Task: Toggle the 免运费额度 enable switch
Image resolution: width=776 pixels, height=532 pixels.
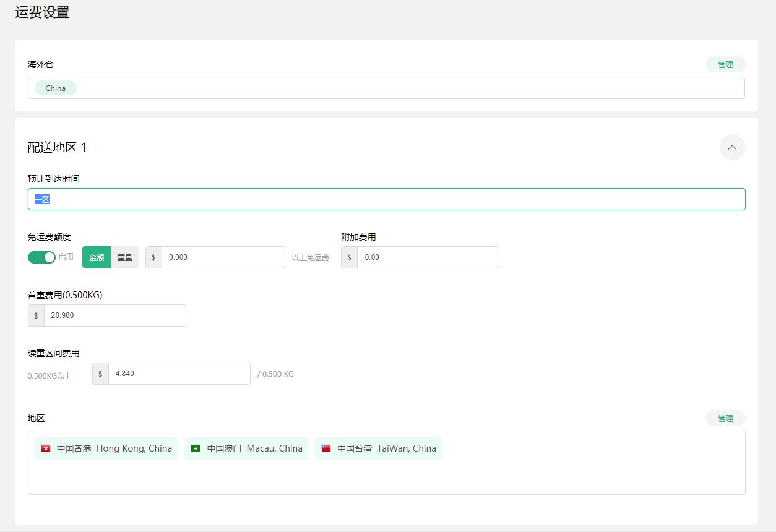Action: point(41,257)
